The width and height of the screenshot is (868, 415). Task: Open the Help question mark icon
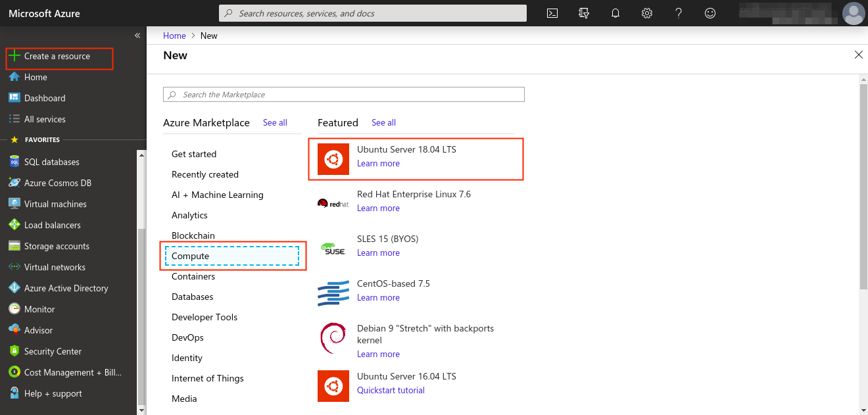pos(679,13)
